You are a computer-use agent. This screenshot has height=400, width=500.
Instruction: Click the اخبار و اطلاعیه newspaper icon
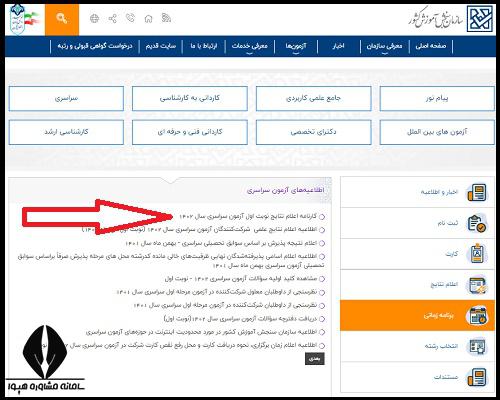[477, 193]
